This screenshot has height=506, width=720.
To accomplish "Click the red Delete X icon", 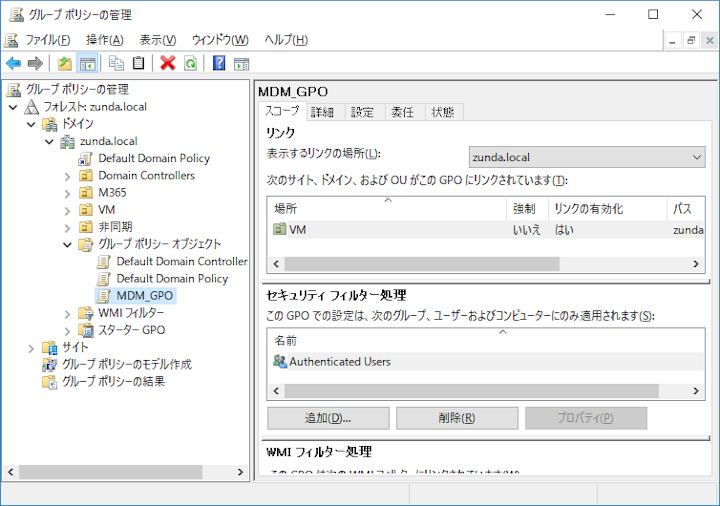I will [x=168, y=63].
